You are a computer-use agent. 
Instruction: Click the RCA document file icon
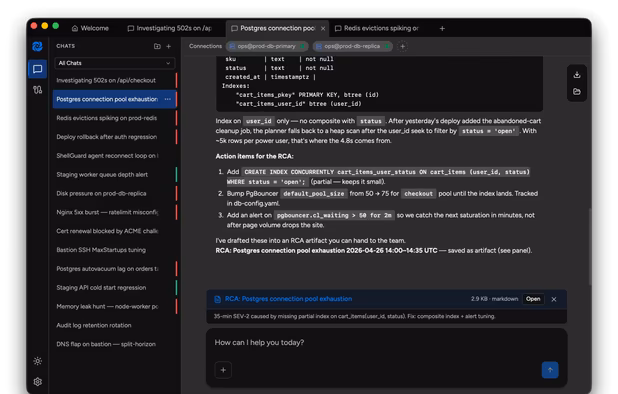217,299
